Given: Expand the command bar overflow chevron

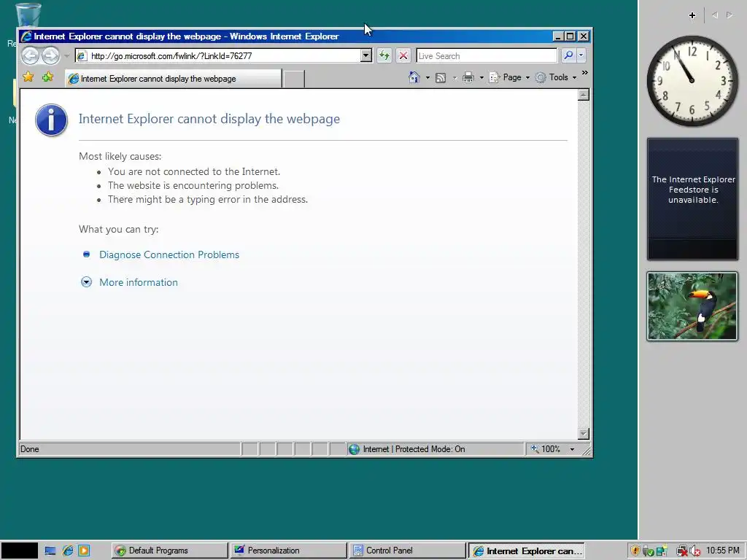Looking at the screenshot, I should (585, 73).
